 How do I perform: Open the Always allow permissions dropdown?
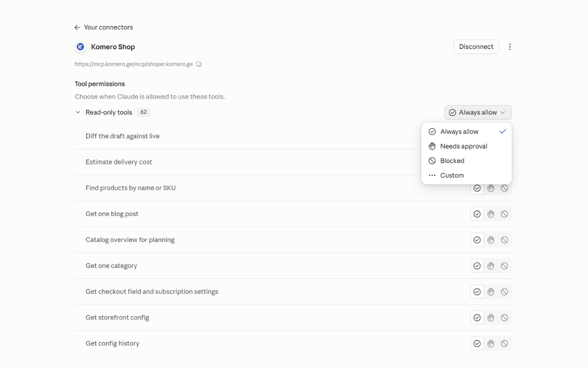click(478, 112)
